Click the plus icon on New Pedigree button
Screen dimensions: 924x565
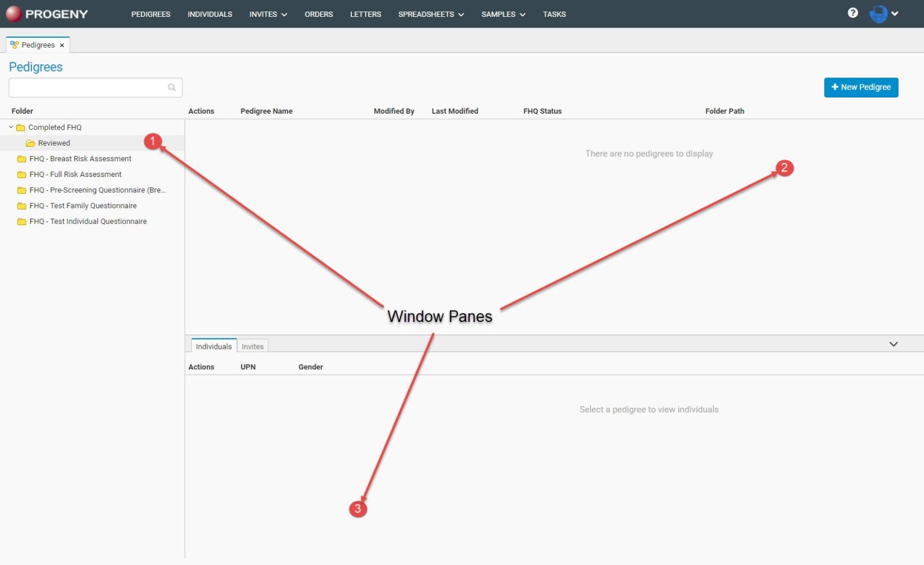point(835,87)
